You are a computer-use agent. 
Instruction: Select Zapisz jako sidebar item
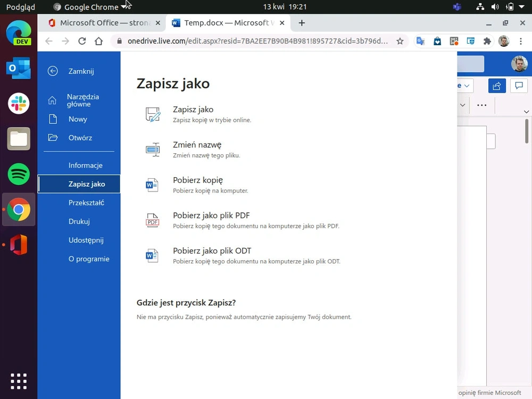[79, 184]
